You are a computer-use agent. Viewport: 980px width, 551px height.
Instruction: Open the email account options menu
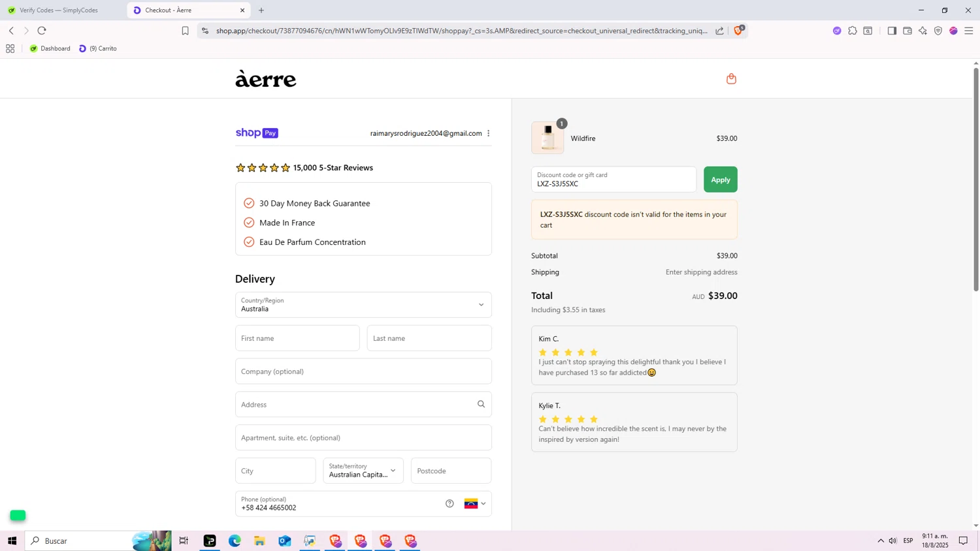click(x=489, y=133)
